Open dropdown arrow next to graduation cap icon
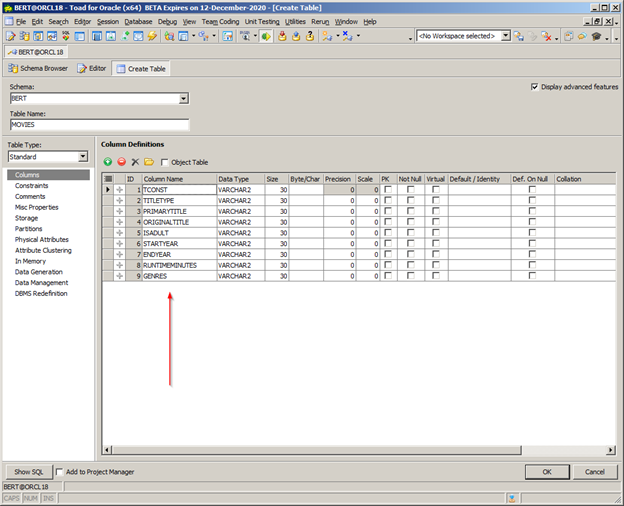Viewport: 624px width, 506px height. [607, 37]
